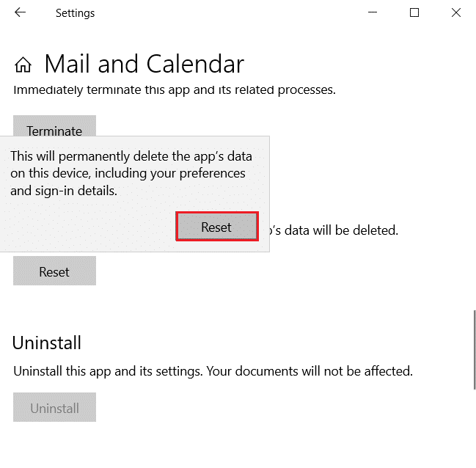The height and width of the screenshot is (468, 476).
Task: Click text 'data will be deleted.'
Action: pyautogui.click(x=341, y=230)
